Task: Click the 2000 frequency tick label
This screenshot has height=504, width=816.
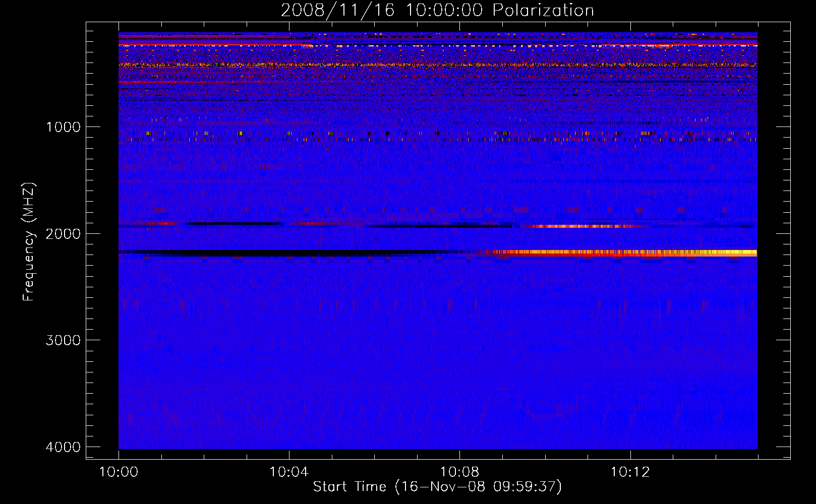Action: click(64, 233)
